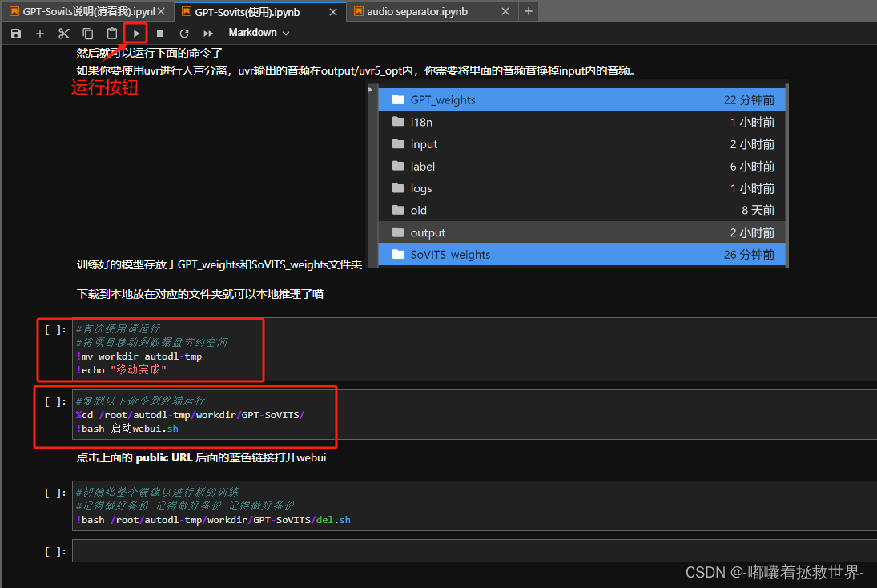This screenshot has width=877, height=588.
Task: Select the i18n folder row
Action: coord(581,122)
